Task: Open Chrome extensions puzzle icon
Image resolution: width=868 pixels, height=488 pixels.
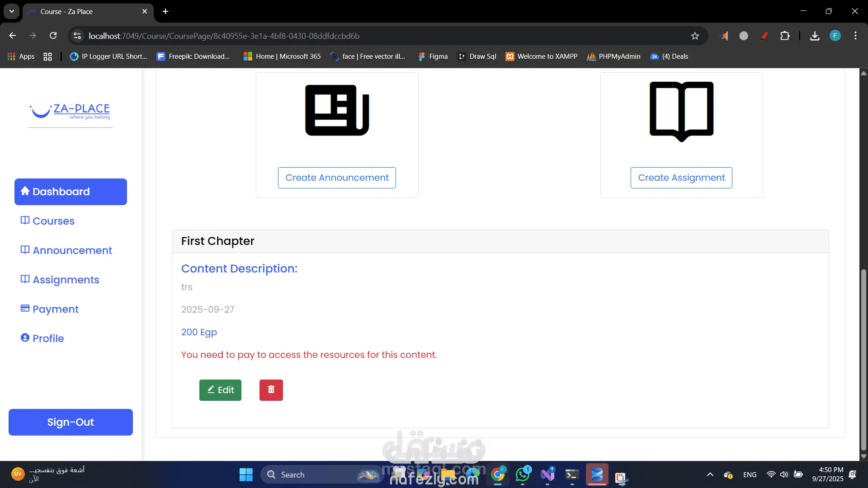Action: tap(785, 36)
